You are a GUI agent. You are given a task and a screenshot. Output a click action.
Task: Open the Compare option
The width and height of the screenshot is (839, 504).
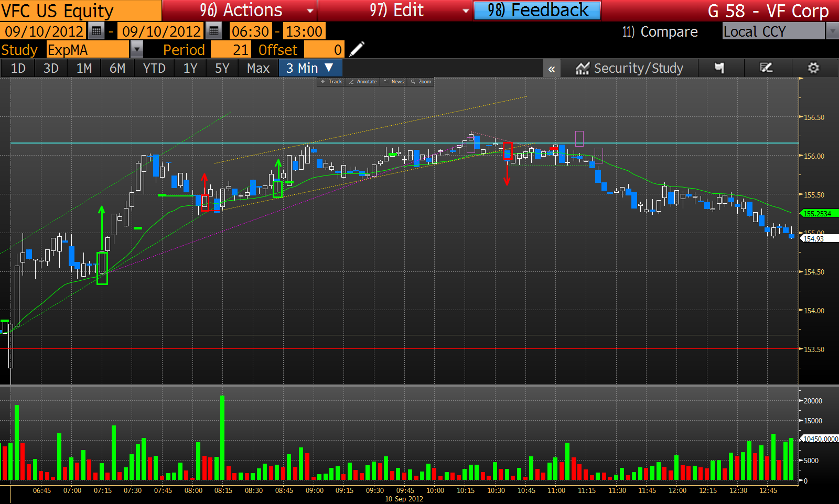660,32
